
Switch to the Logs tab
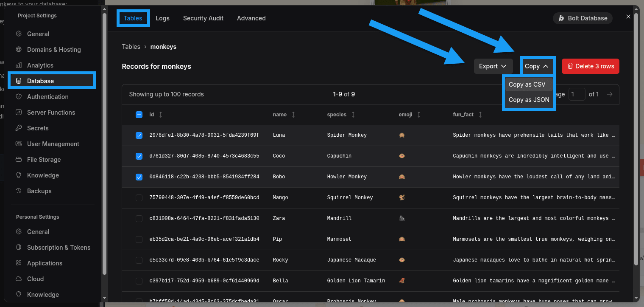tap(162, 18)
